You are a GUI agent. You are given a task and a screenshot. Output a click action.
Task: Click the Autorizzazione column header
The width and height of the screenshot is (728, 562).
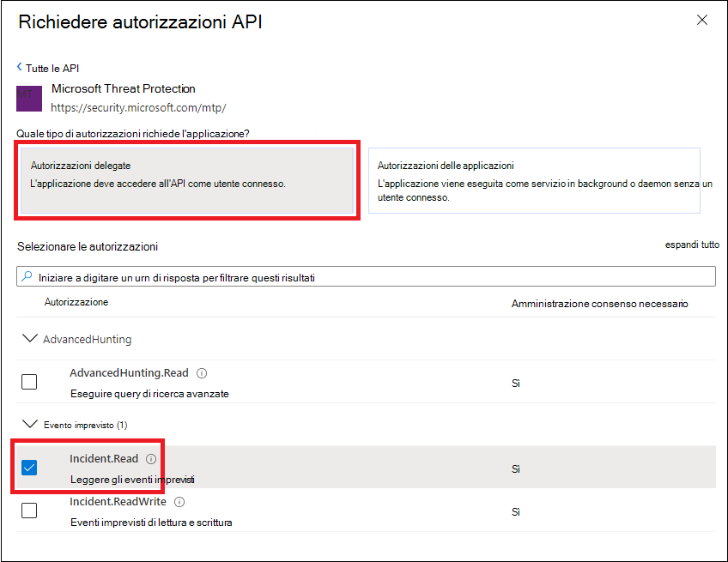tap(76, 302)
